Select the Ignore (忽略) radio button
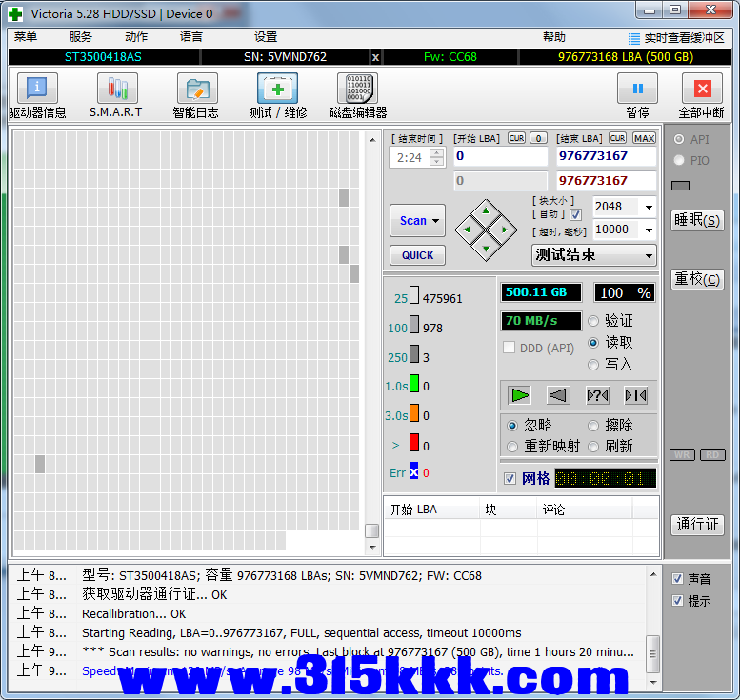This screenshot has height=700, width=740. [x=512, y=426]
